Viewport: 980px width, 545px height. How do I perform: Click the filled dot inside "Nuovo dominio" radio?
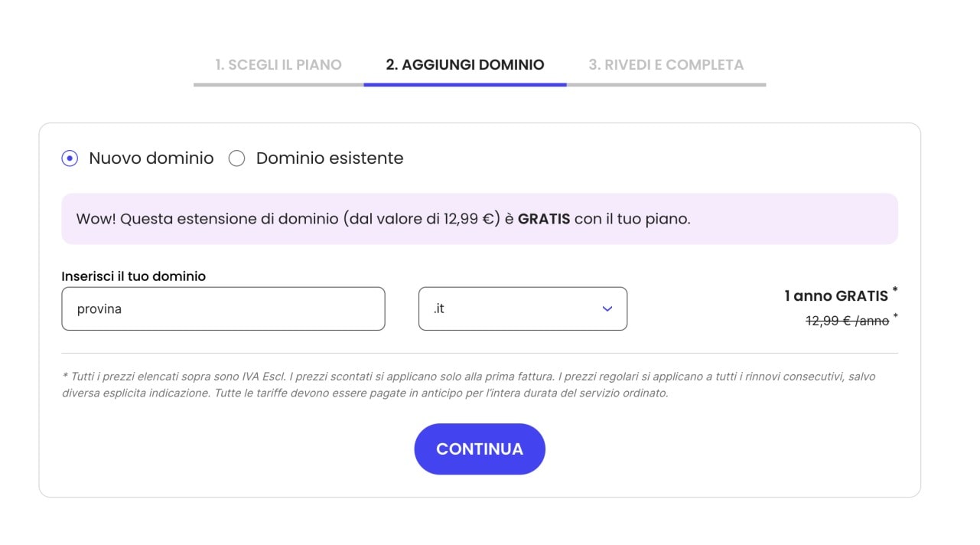(70, 158)
